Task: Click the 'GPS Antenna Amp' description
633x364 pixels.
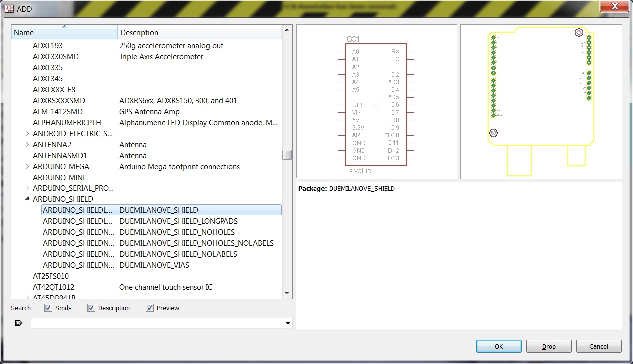Action: point(149,112)
